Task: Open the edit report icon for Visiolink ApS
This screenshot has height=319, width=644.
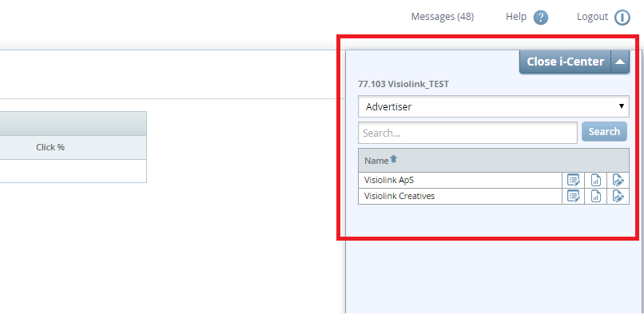Action: tap(618, 180)
